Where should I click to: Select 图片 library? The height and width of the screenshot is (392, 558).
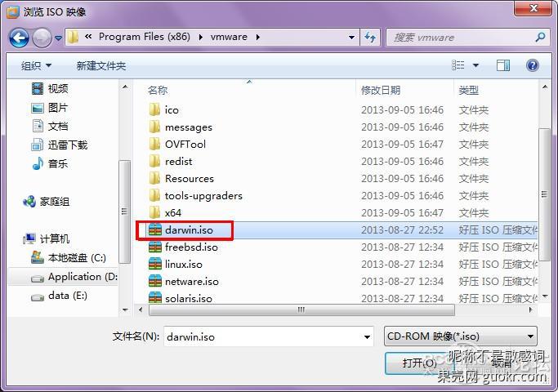[x=50, y=108]
